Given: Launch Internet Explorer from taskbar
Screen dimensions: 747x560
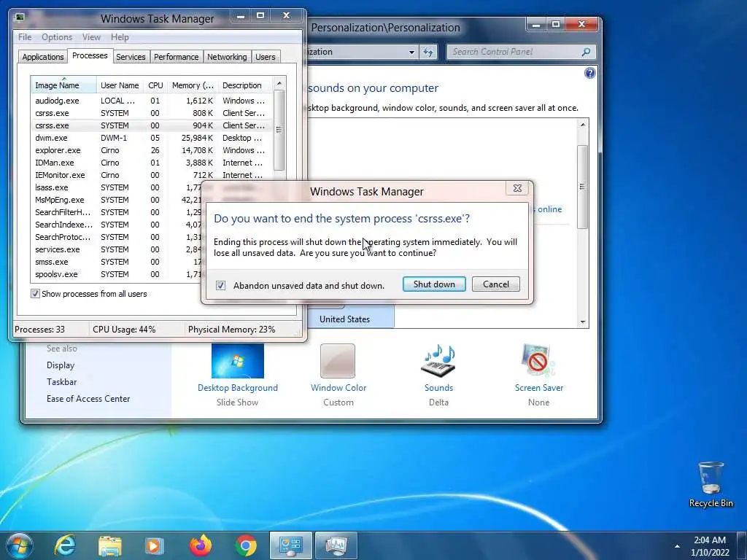Looking at the screenshot, I should tap(65, 545).
